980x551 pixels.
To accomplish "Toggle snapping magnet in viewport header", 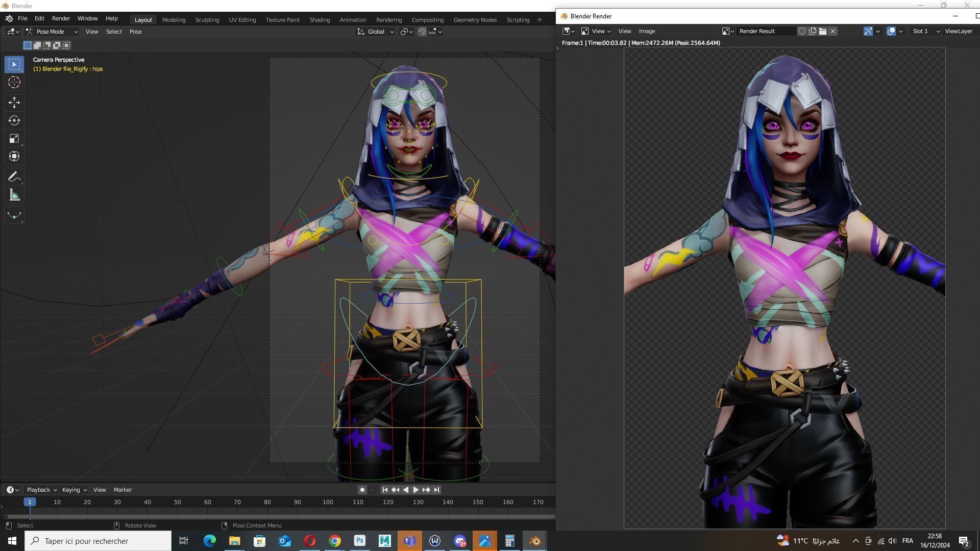I will [422, 32].
